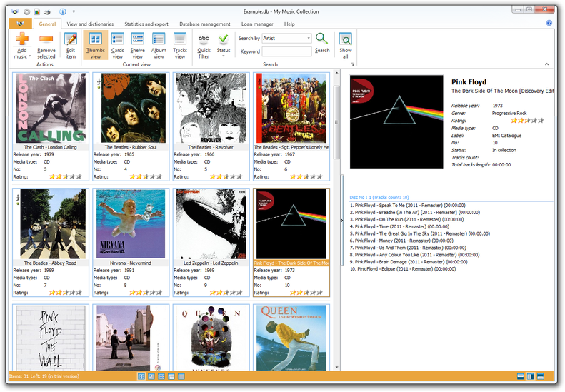Click Remove selected in Actions group
Image resolution: width=565 pixels, height=392 pixels.
tap(46, 45)
